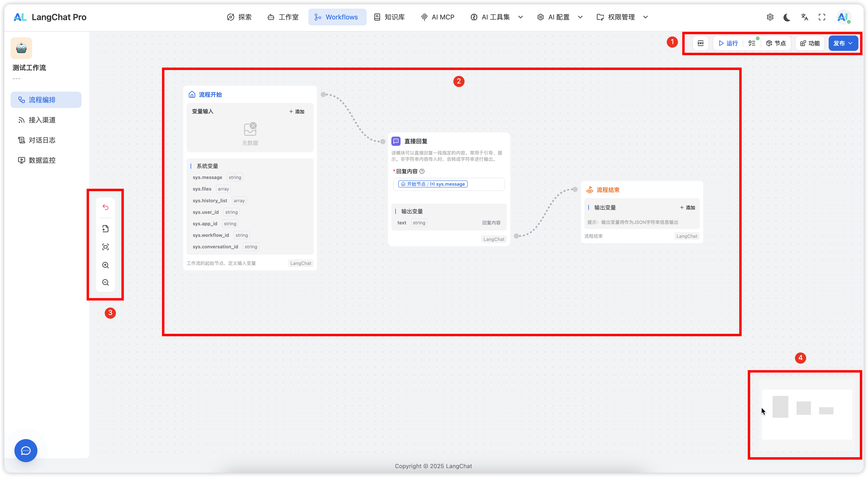Click the 回复内容 input field
Image resolution: width=868 pixels, height=477 pixels.
(449, 185)
